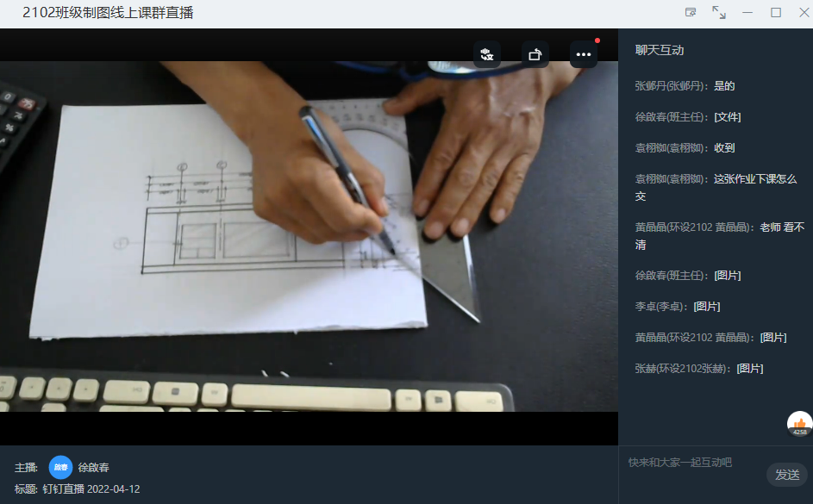Open 黄晶晶's [图片] image message
Image resolution: width=813 pixels, height=504 pixels.
[x=772, y=338]
